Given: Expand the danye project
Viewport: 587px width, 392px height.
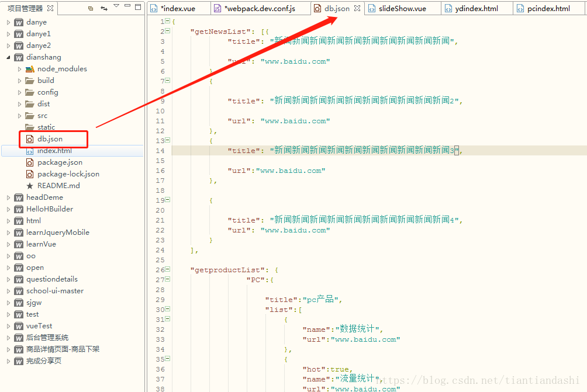Looking at the screenshot, I should 8,22.
